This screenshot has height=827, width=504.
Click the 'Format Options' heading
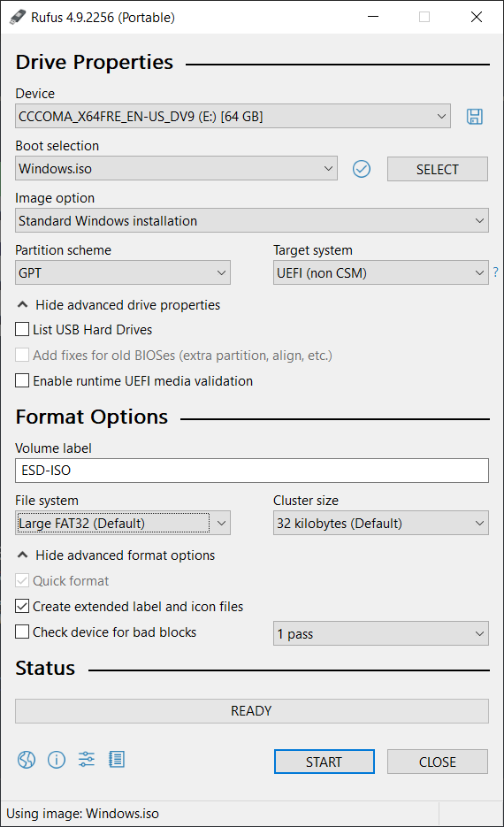click(x=92, y=417)
